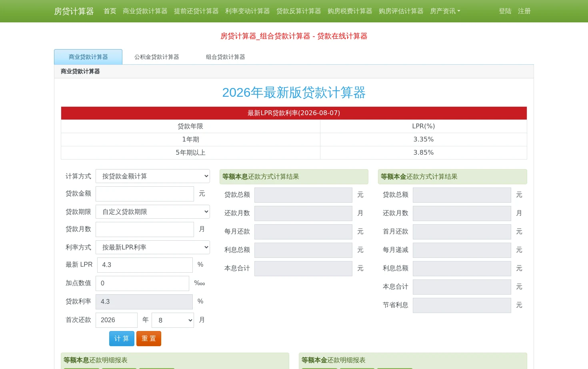Open the 计算方式 dropdown

click(153, 176)
